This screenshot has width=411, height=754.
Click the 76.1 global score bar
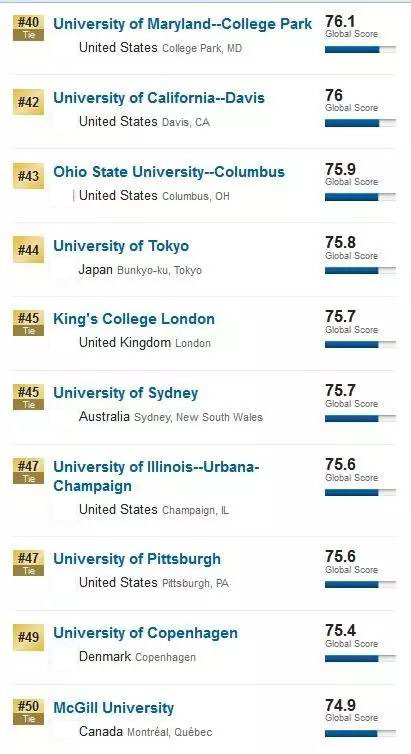point(361,50)
